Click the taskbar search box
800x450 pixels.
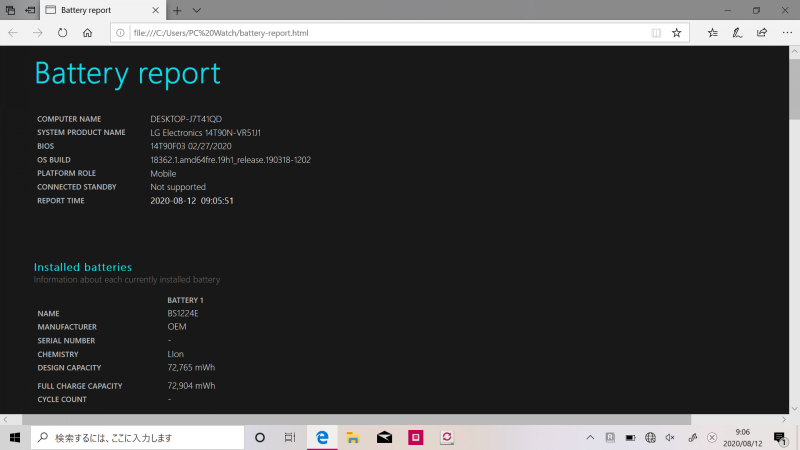(x=138, y=437)
